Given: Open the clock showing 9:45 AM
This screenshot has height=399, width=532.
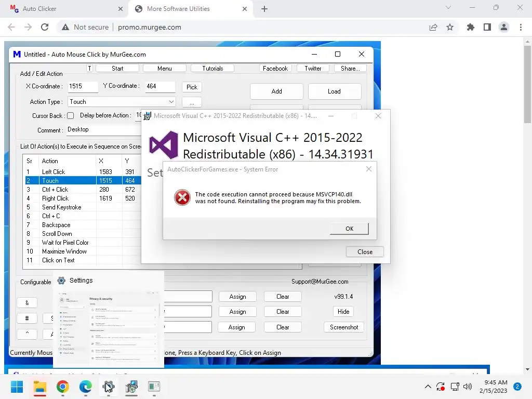Looking at the screenshot, I should 494,387.
